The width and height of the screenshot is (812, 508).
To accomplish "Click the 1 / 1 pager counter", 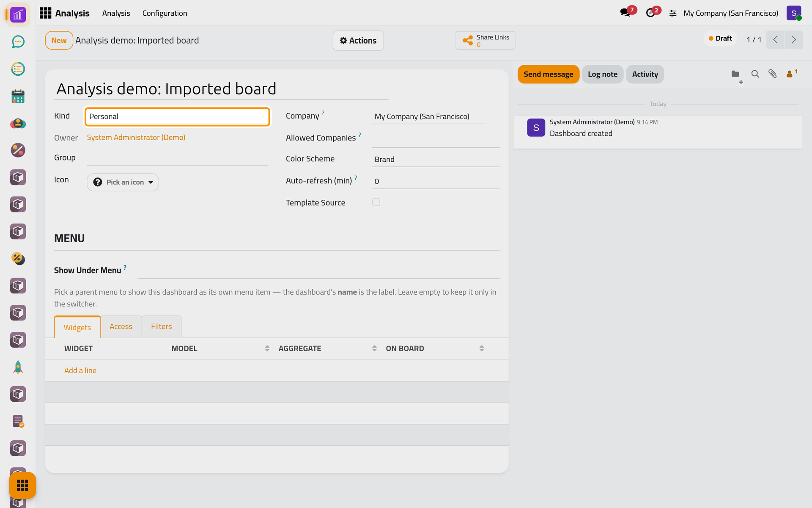I will click(x=754, y=40).
